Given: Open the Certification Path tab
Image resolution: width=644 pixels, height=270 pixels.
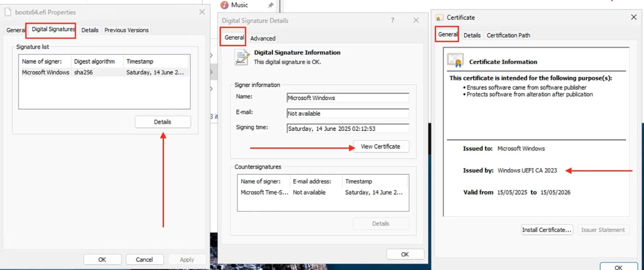Looking at the screenshot, I should click(508, 35).
